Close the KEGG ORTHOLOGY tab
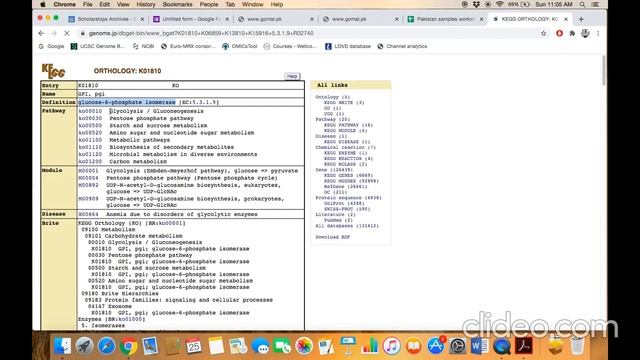 click(x=566, y=19)
